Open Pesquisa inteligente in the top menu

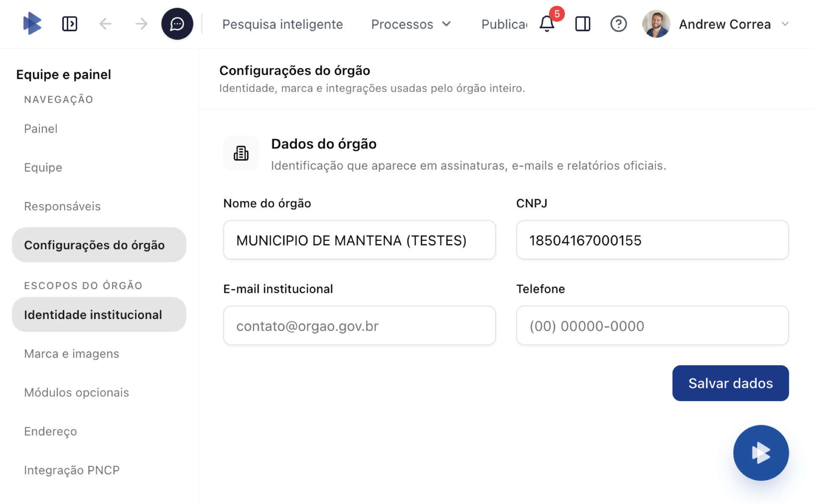click(282, 24)
